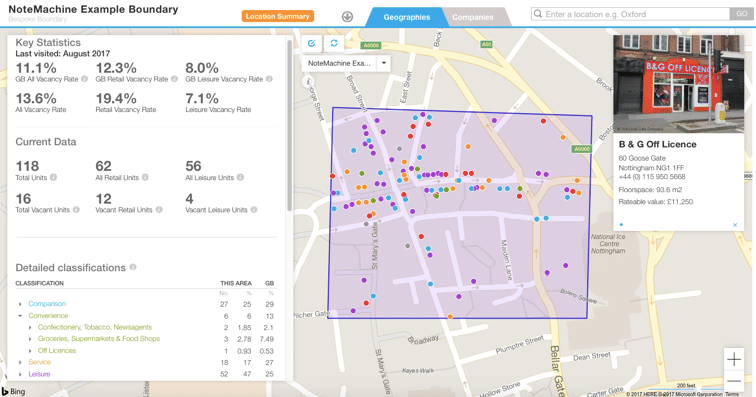The image size is (756, 397).
Task: Open the NoteMachine Exa... boundary dropdown arrow
Action: coord(384,63)
